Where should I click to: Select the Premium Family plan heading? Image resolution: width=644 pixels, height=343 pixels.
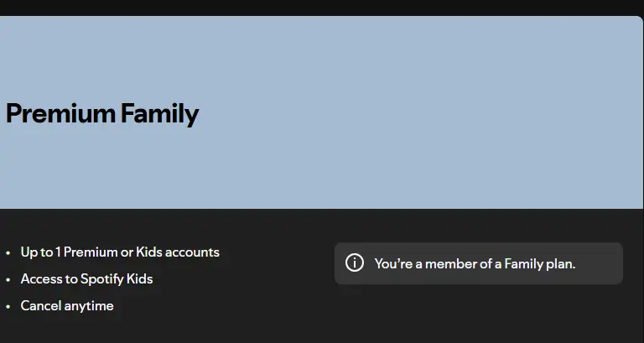click(x=102, y=114)
